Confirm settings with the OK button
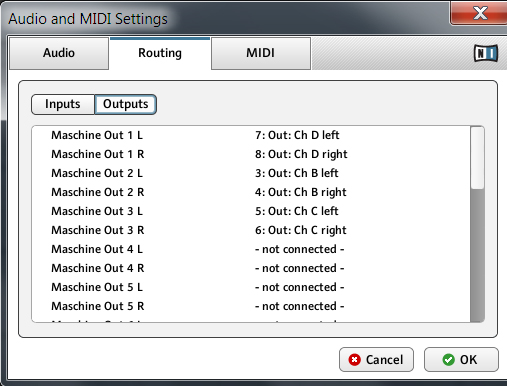This screenshot has width=507, height=386. click(461, 360)
